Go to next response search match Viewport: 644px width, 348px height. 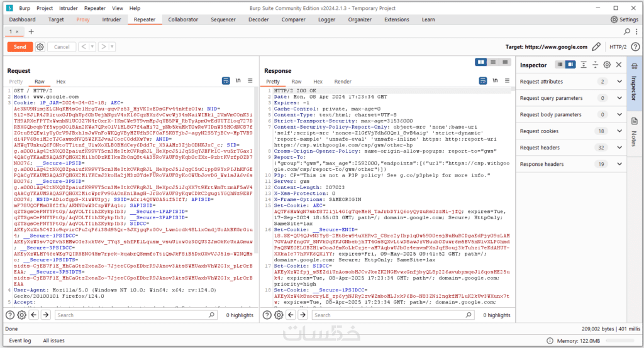[303, 315]
